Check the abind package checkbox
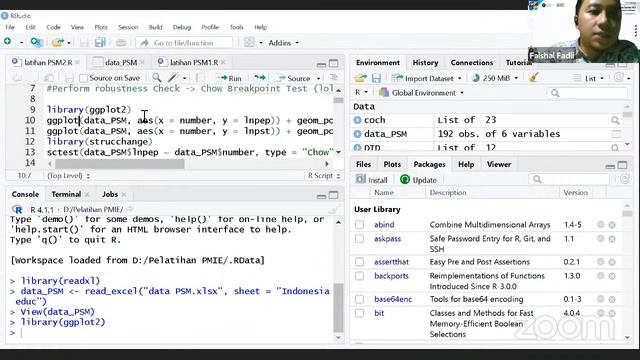The width and height of the screenshot is (640, 360). 359,225
